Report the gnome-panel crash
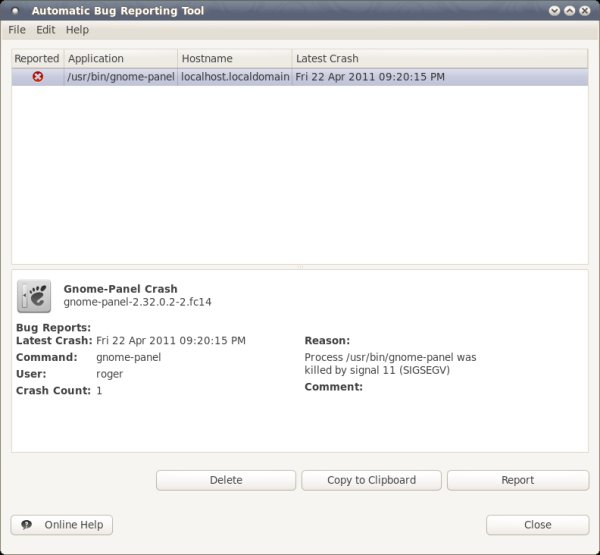The height and width of the screenshot is (555, 600). (x=518, y=480)
